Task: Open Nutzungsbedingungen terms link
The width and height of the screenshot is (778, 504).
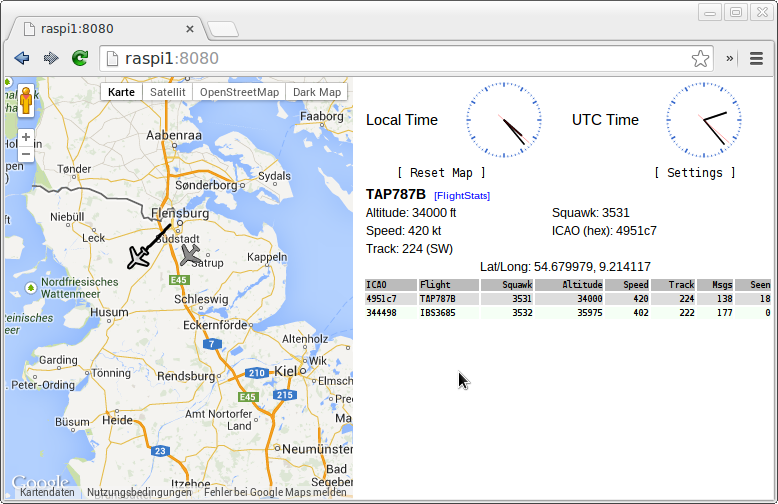Action: pyautogui.click(x=139, y=492)
